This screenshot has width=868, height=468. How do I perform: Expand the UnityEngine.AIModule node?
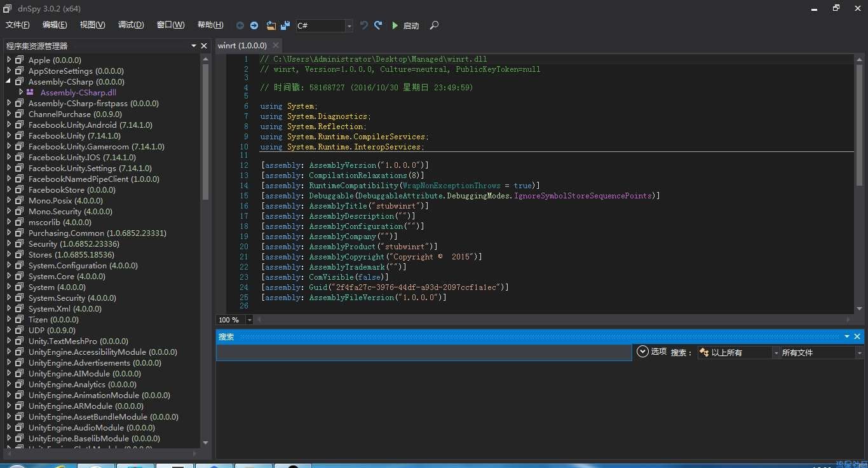point(9,373)
